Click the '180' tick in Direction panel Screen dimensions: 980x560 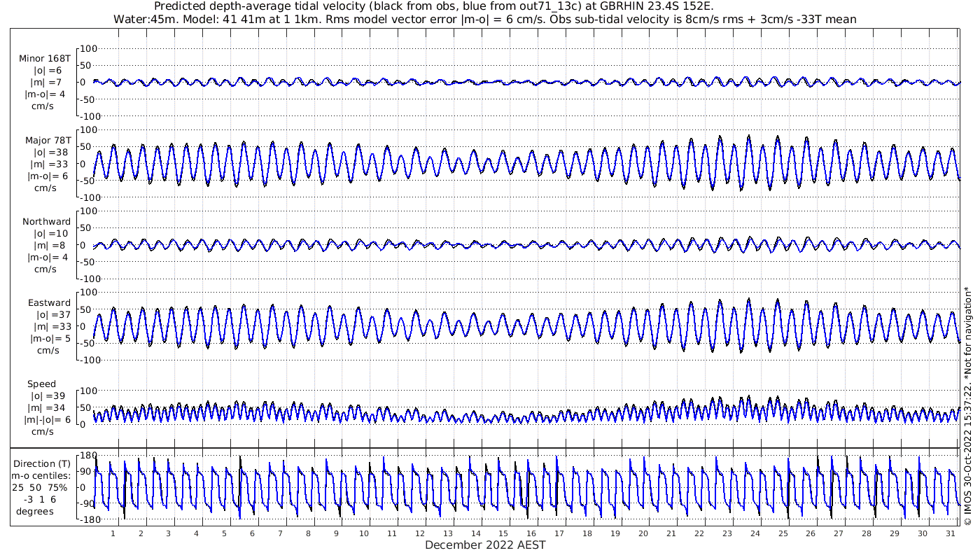click(x=87, y=456)
